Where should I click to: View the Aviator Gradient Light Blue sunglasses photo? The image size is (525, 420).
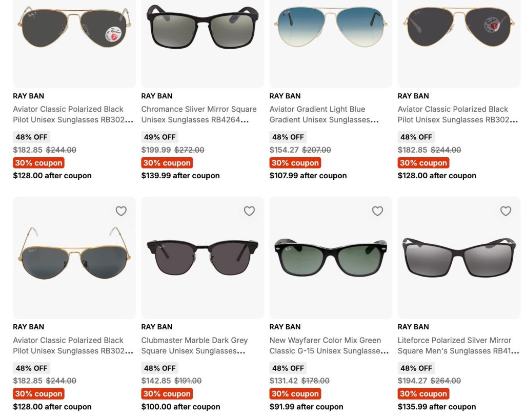click(331, 44)
